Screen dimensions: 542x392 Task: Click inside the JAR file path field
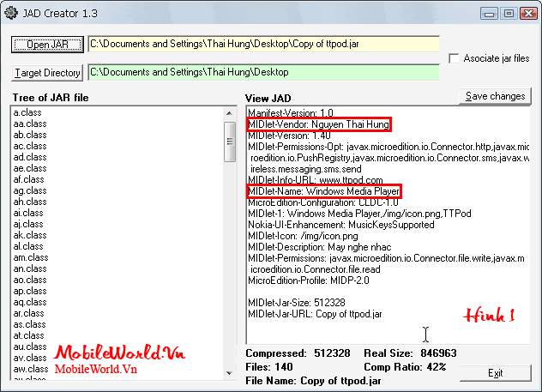262,44
